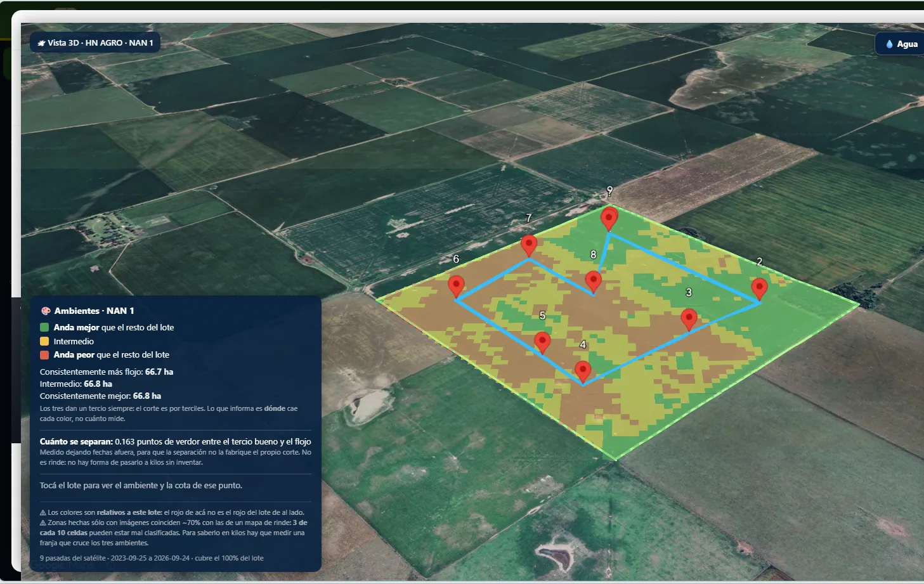Viewport: 924px width, 584px height.
Task: Click the red map pin labeled 7
Action: (529, 245)
